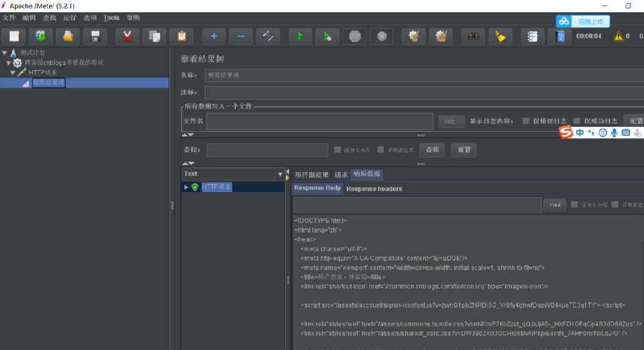Click the Sogou microphone voice icon
Image resolution: width=644 pixels, height=350 pixels.
pyautogui.click(x=614, y=133)
